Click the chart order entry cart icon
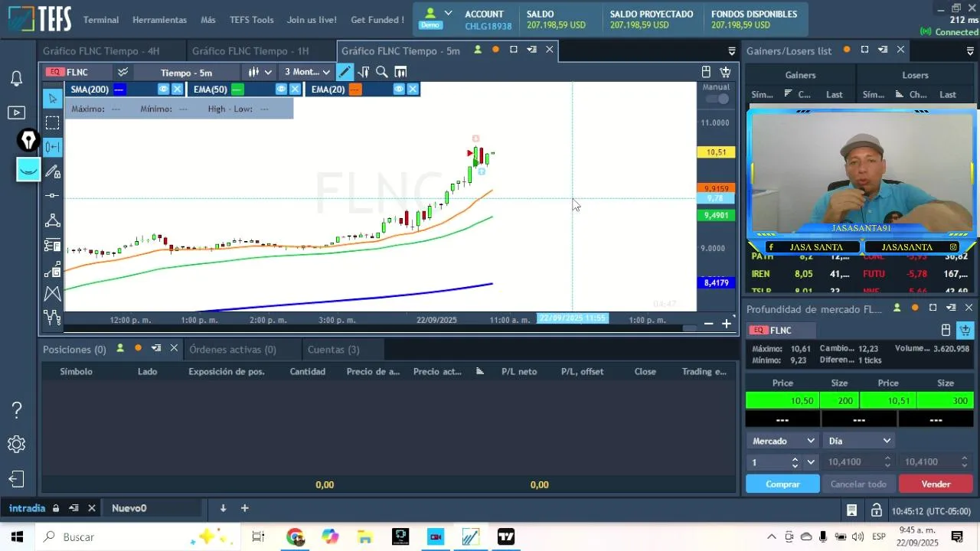Screen dimensions: 980x551 (725, 72)
